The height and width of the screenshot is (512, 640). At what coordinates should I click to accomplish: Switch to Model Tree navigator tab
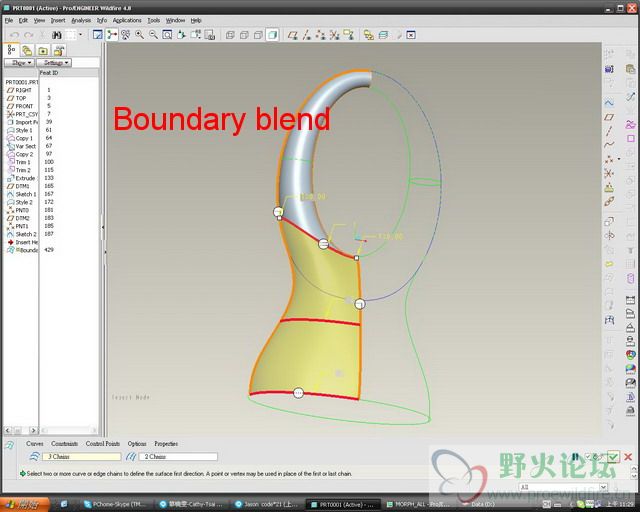tap(11, 50)
